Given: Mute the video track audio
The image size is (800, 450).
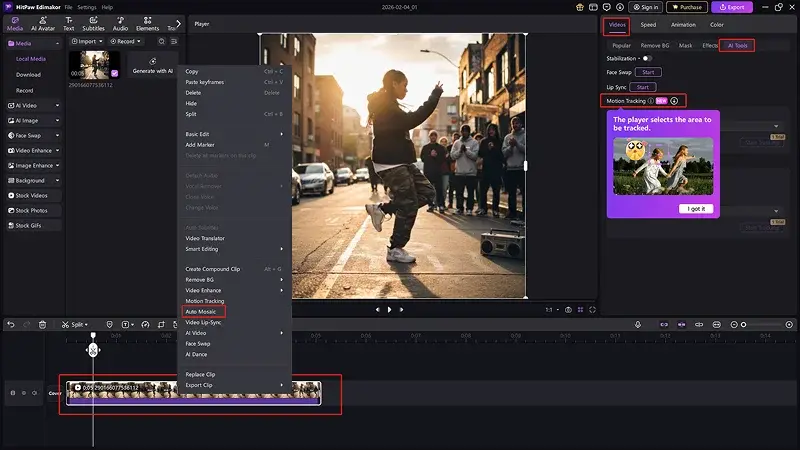Looking at the screenshot, I should click(x=35, y=393).
